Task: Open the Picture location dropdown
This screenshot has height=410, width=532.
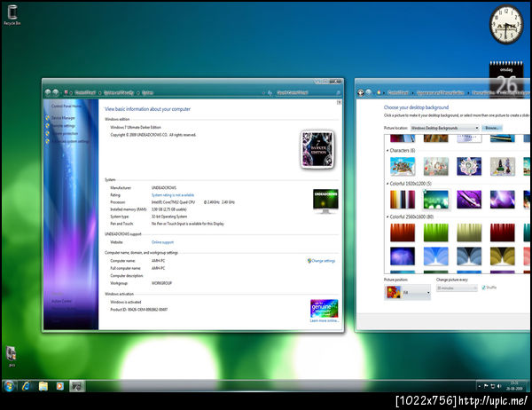Action: (x=445, y=128)
